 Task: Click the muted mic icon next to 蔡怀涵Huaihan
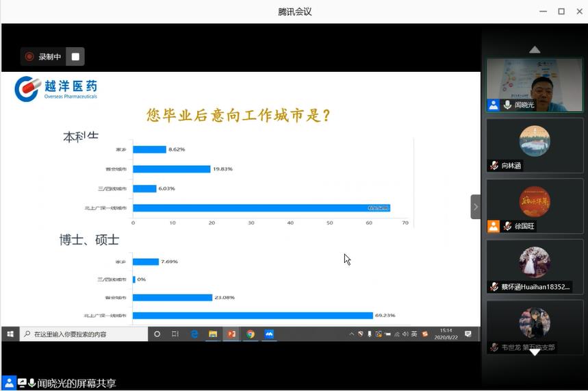[x=494, y=287]
